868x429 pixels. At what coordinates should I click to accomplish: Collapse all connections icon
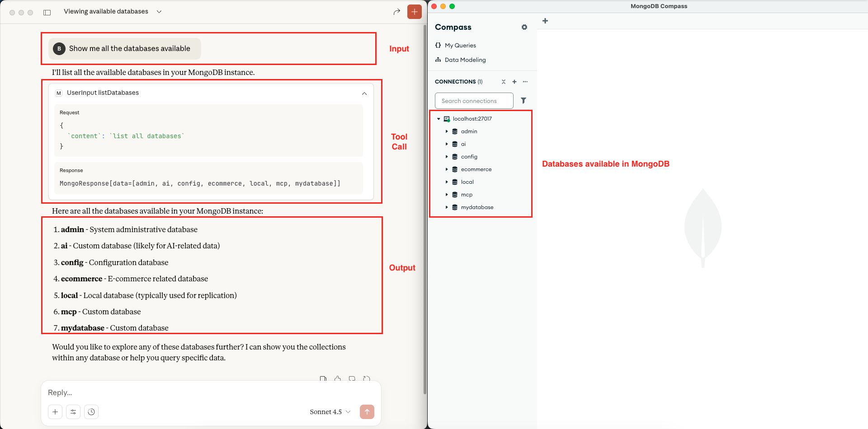(x=503, y=82)
